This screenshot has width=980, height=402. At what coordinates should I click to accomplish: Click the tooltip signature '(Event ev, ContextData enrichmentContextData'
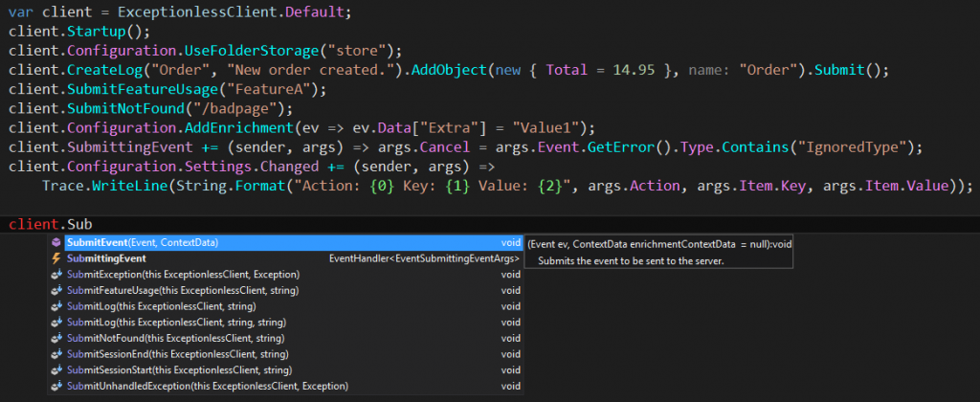[630, 244]
